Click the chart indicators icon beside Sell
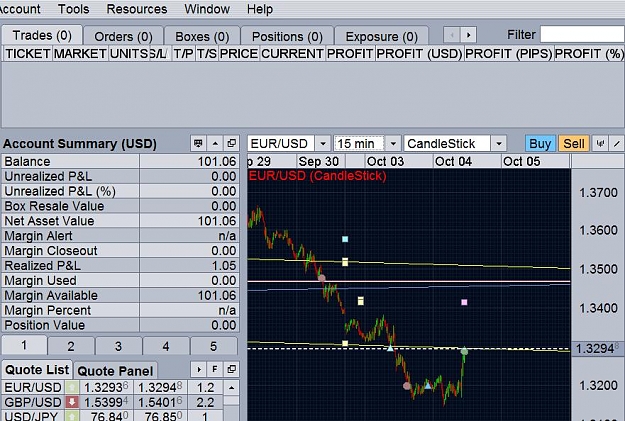 pyautogui.click(x=600, y=144)
